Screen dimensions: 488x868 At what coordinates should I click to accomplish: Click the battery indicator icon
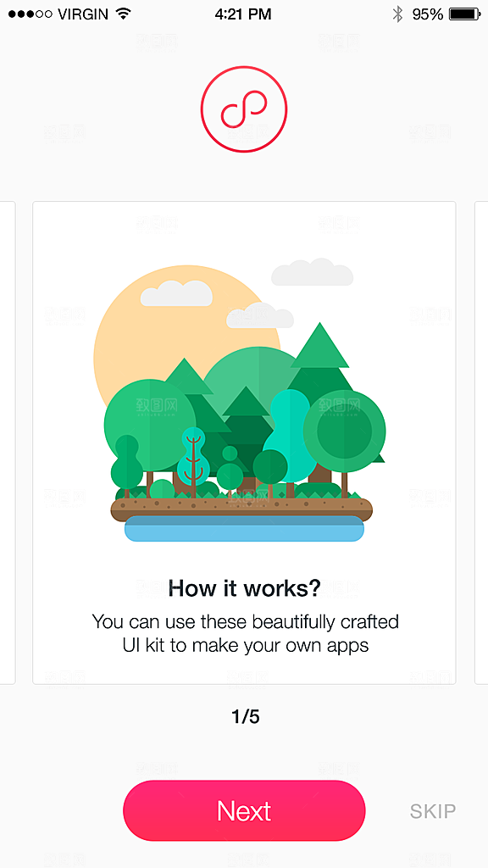click(x=465, y=14)
